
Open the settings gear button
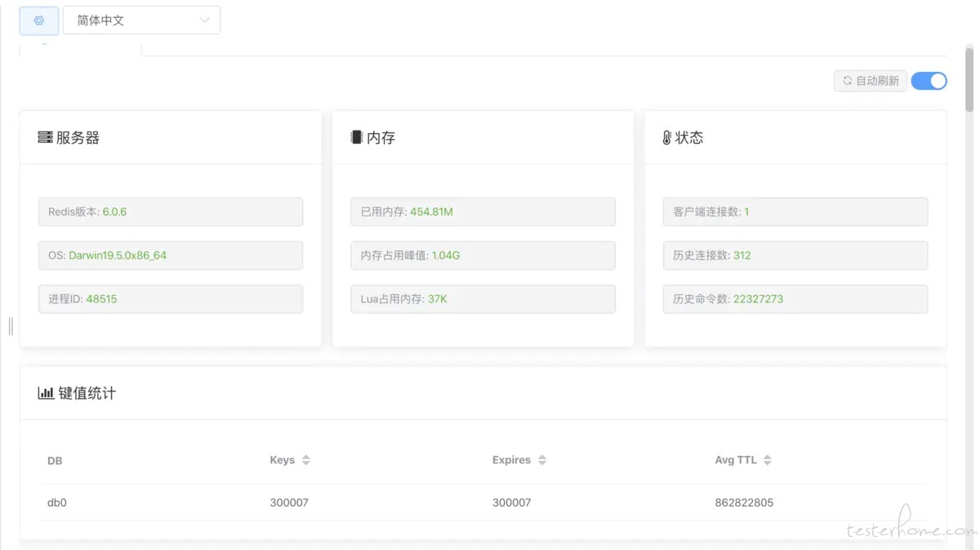(39, 20)
